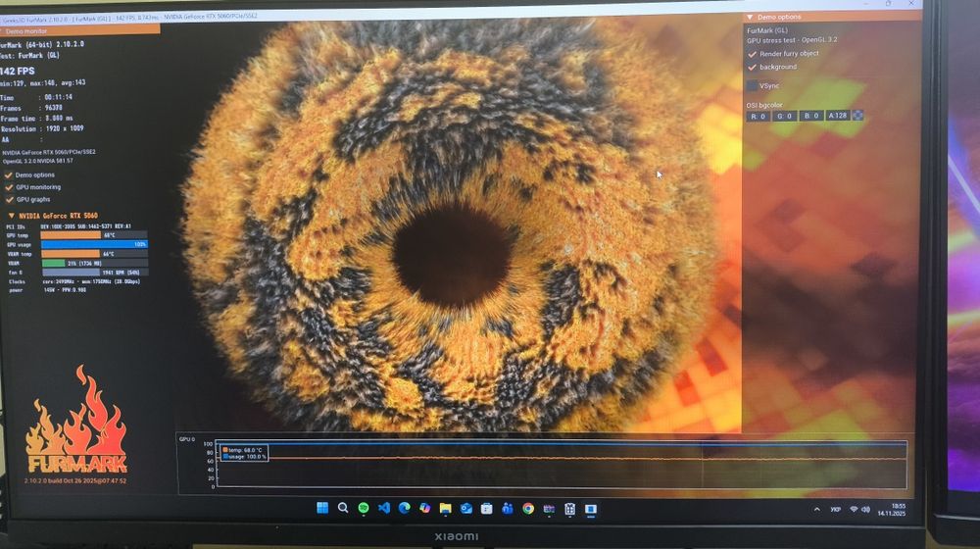The height and width of the screenshot is (549, 980).
Task: Collapse the Demo options panel triangle
Action: click(750, 17)
